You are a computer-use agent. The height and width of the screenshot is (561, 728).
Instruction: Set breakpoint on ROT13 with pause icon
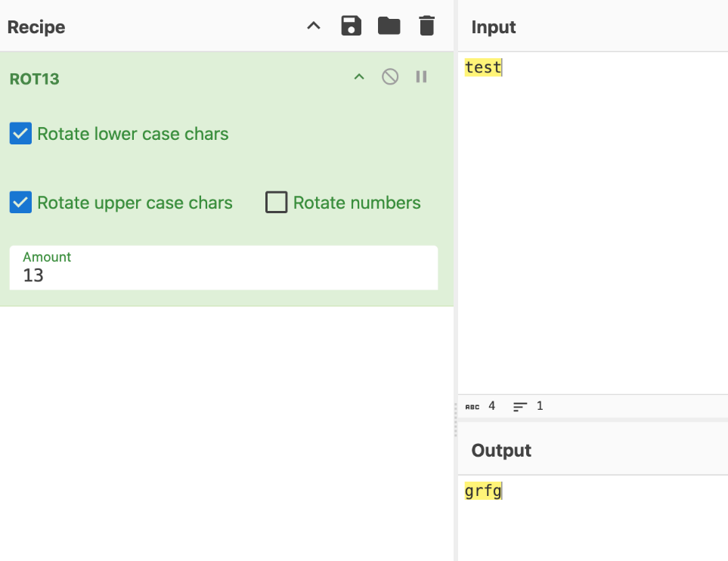pyautogui.click(x=421, y=76)
